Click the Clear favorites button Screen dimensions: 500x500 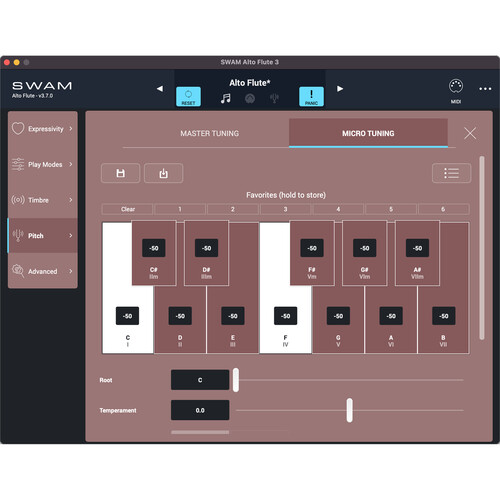coord(128,209)
